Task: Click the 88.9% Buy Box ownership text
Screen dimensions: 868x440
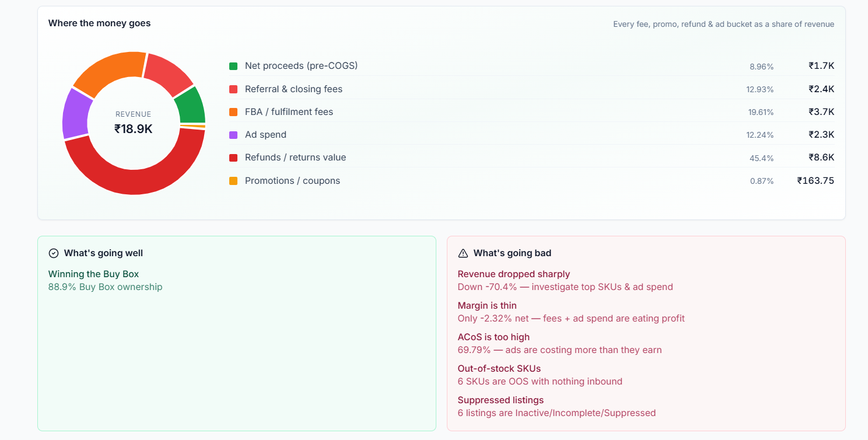Action: [x=105, y=287]
